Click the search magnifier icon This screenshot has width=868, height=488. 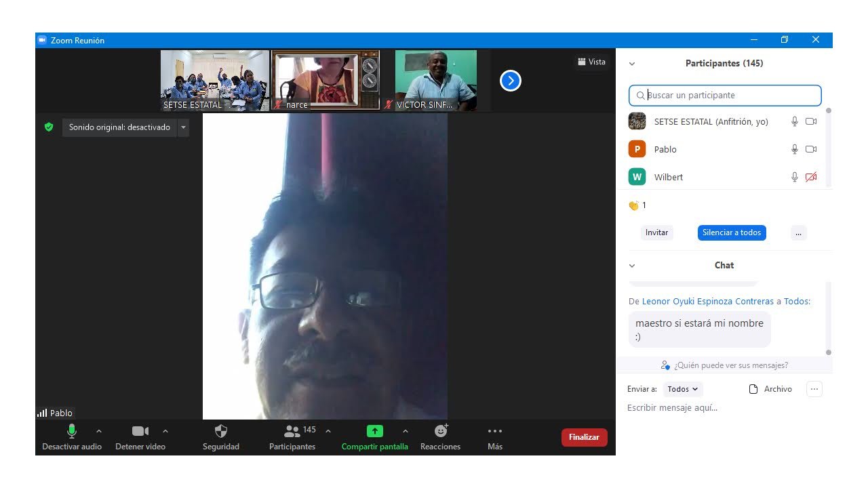(640, 96)
